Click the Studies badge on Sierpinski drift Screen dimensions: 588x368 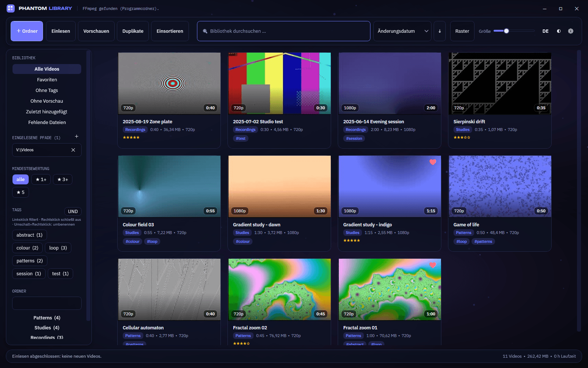pos(463,130)
